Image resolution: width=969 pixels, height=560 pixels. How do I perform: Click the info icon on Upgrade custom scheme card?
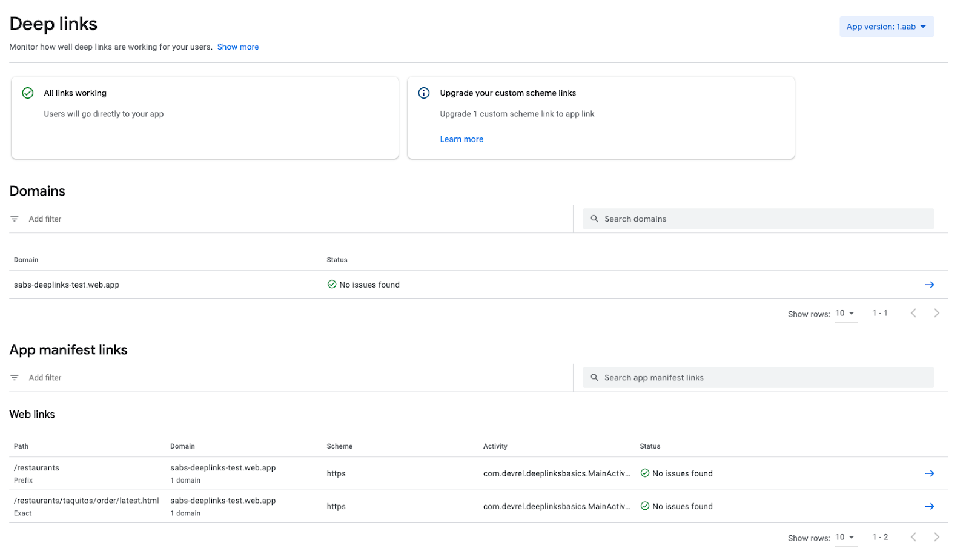tap(423, 93)
